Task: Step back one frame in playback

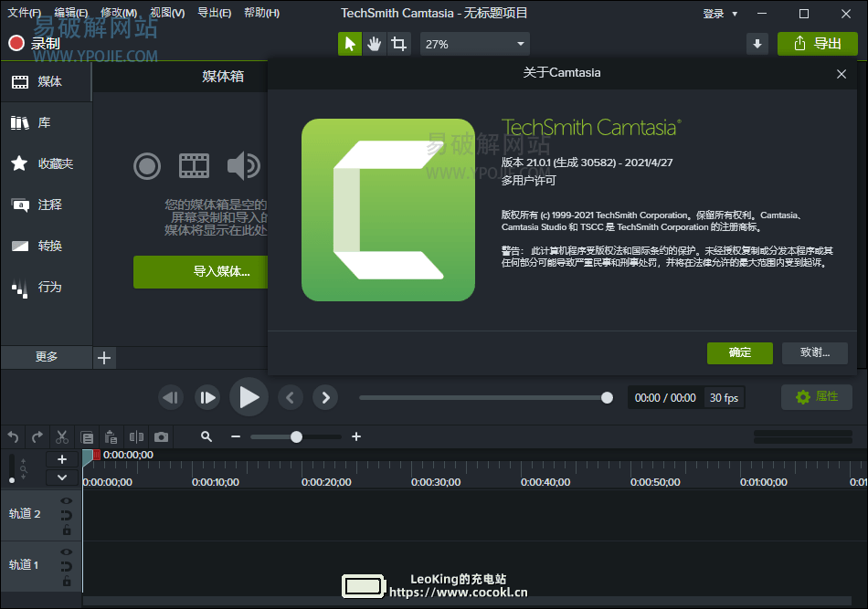Action: [x=171, y=398]
